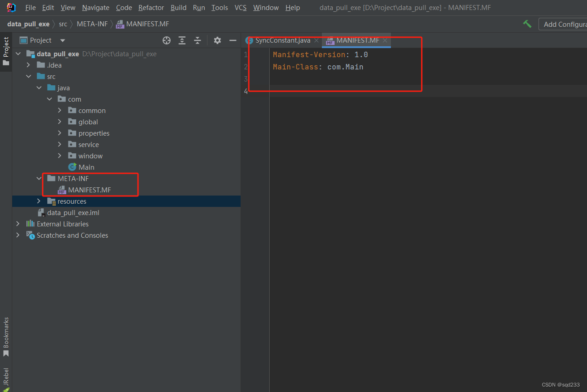
Task: Select data_pull_exe.iml in tree
Action: (73, 212)
